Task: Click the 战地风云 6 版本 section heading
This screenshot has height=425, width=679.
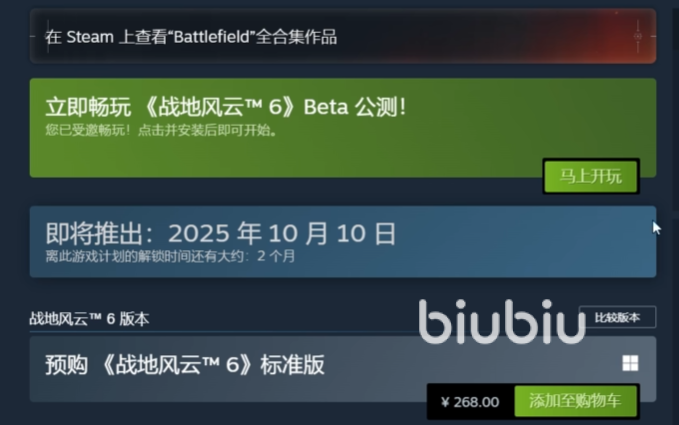Action: tap(89, 319)
